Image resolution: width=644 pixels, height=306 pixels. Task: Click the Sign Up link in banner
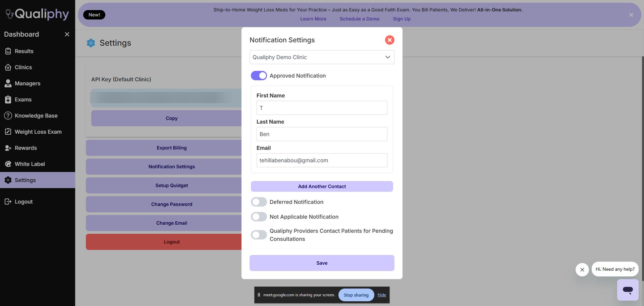point(402,19)
